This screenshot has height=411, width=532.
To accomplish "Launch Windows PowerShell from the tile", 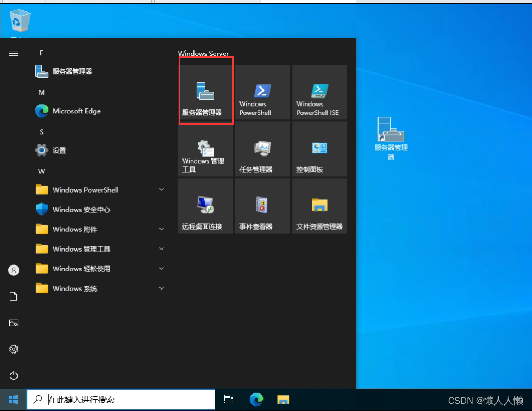I will [x=262, y=92].
